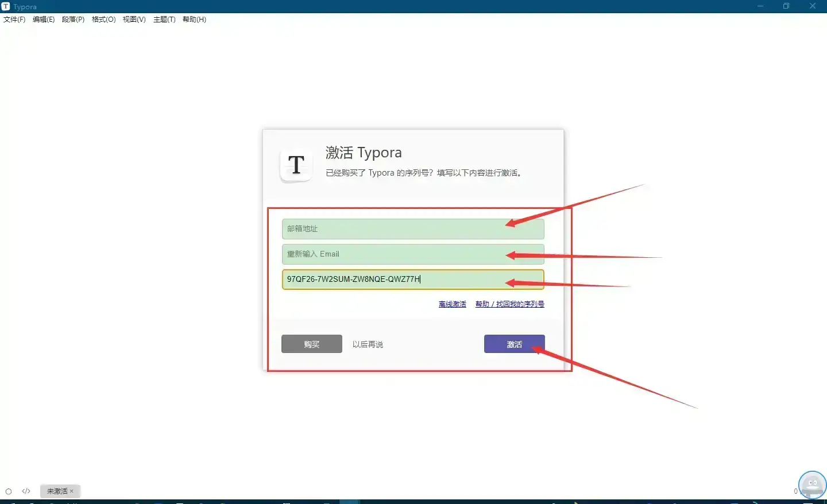The width and height of the screenshot is (827, 504).
Task: Open 帮助 / 找回我的序列号 link
Action: 510,304
